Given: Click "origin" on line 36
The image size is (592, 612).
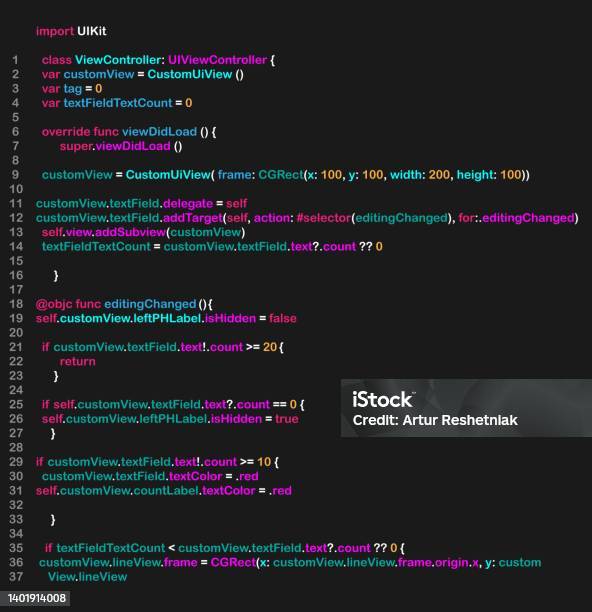Looking at the screenshot, I should (x=452, y=563).
